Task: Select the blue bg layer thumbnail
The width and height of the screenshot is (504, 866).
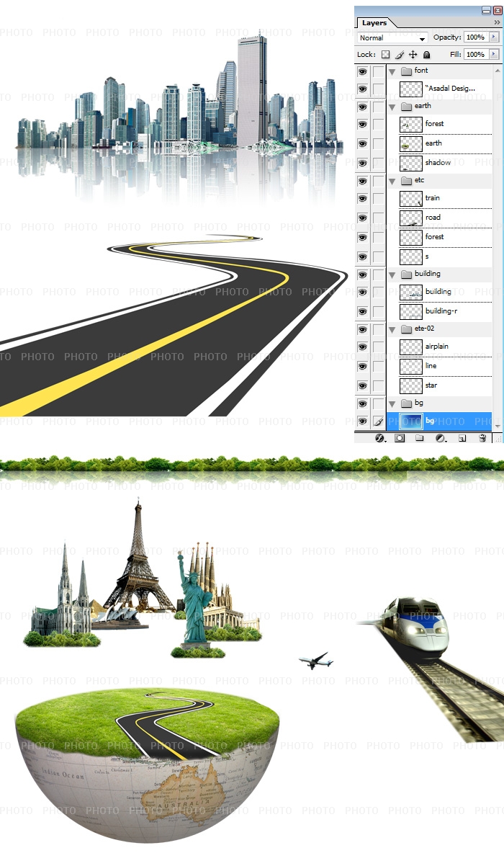Action: [411, 421]
